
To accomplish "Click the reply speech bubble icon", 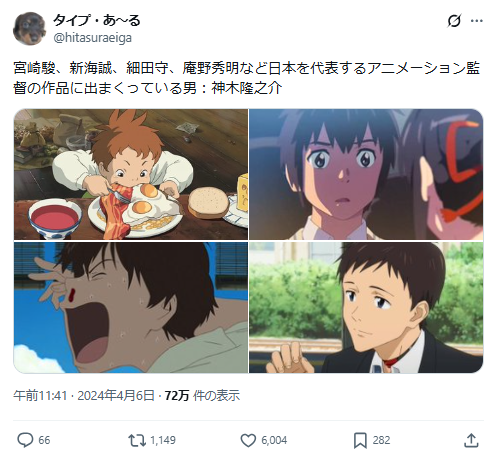I will 25,440.
